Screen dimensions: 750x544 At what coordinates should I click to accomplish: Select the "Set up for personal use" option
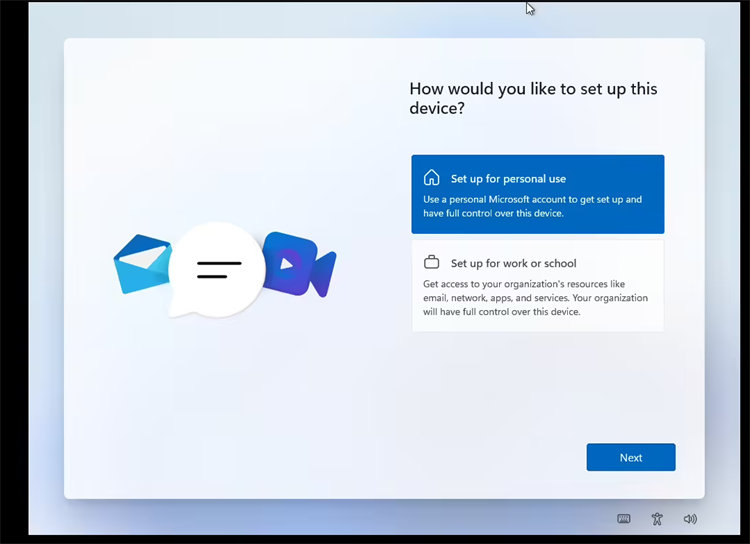pyautogui.click(x=537, y=194)
